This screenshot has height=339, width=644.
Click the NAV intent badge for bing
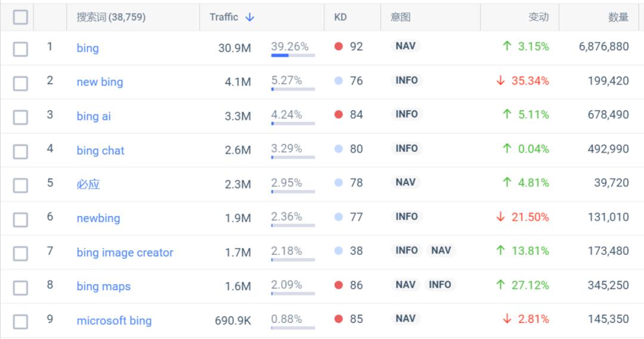[x=405, y=46]
